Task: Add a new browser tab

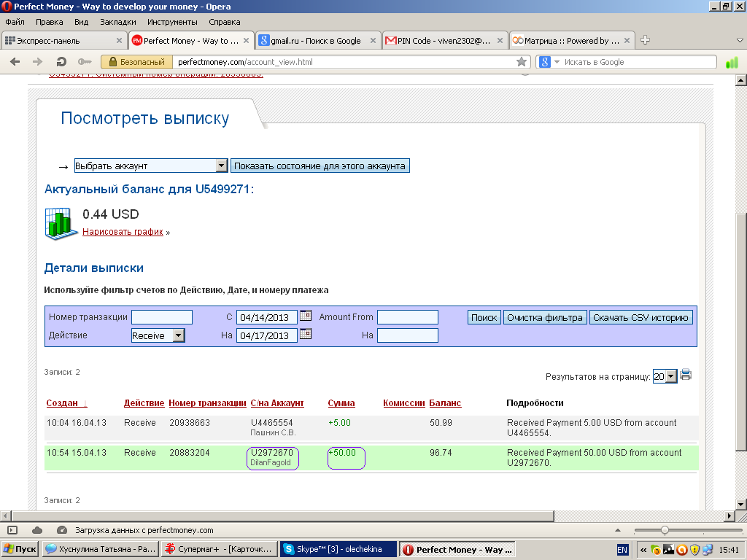Action: pos(645,41)
